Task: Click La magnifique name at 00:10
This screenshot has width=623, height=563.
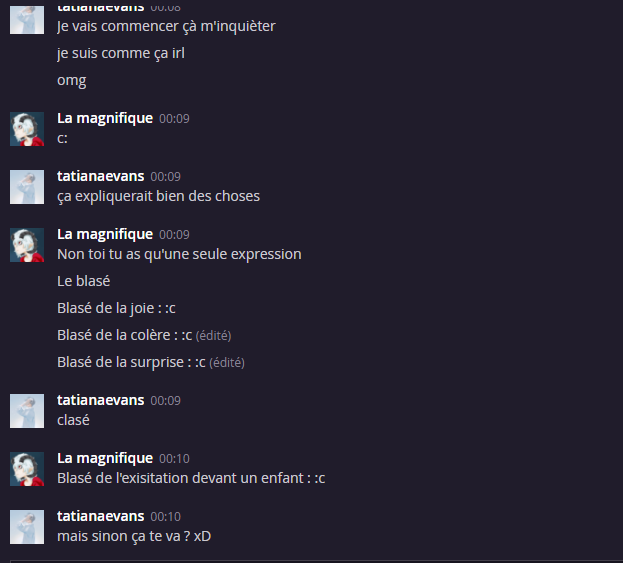Action: coord(105,459)
